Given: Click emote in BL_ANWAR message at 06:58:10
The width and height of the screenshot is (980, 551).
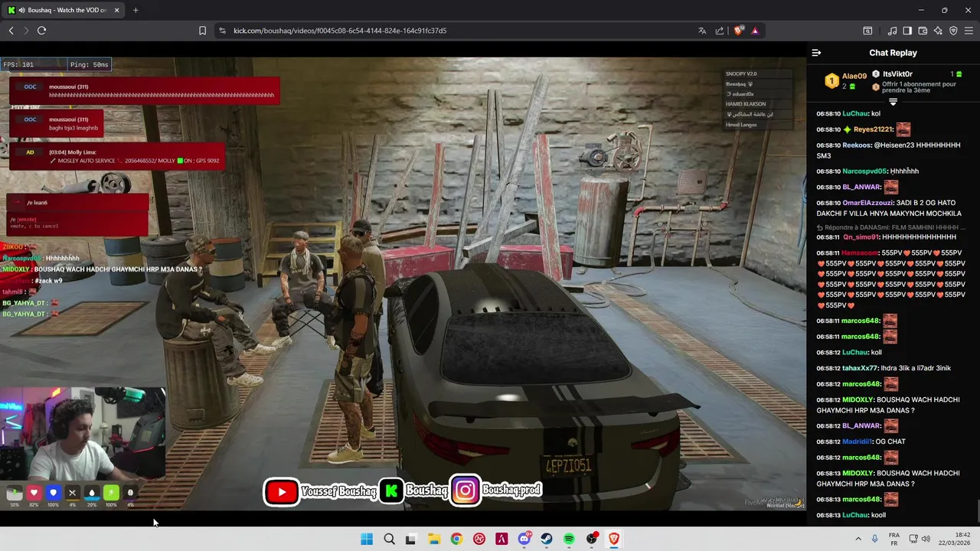Looking at the screenshot, I should click(x=891, y=187).
